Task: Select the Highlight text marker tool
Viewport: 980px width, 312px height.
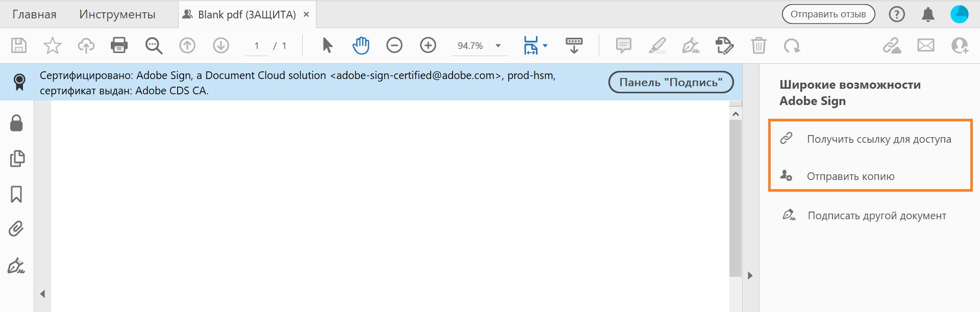Action: click(657, 45)
